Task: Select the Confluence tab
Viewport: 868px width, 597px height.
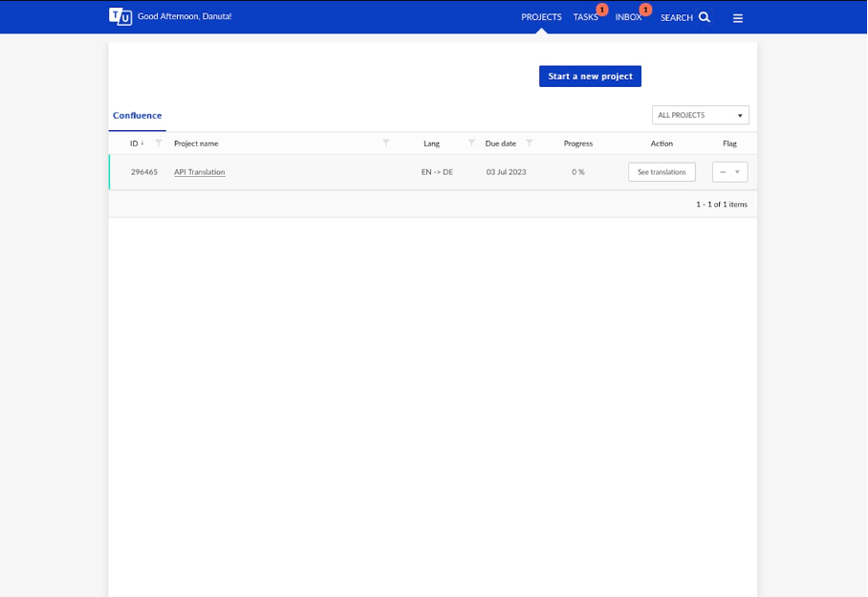Action: [x=138, y=116]
